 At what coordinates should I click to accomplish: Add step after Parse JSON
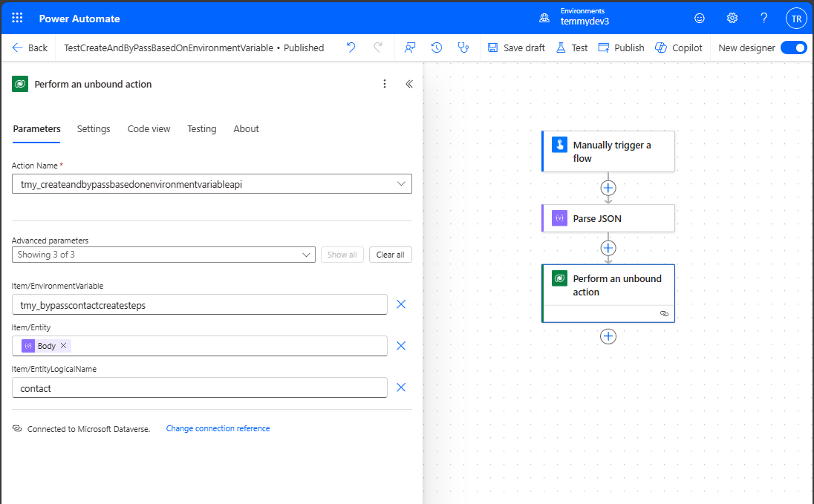click(608, 248)
